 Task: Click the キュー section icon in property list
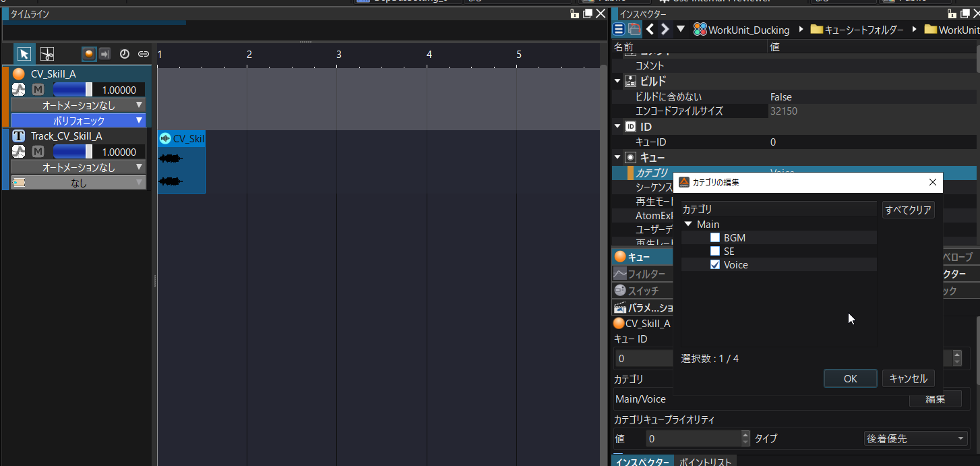tap(631, 157)
